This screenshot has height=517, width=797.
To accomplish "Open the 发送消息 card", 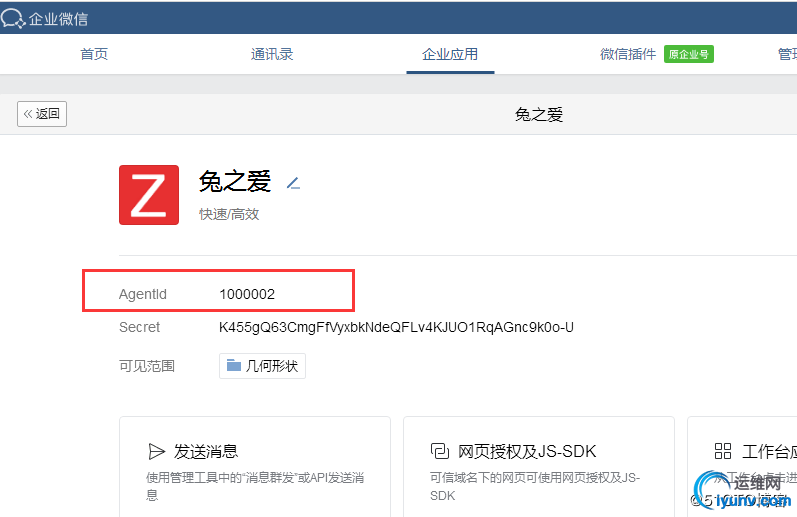I will click(255, 467).
